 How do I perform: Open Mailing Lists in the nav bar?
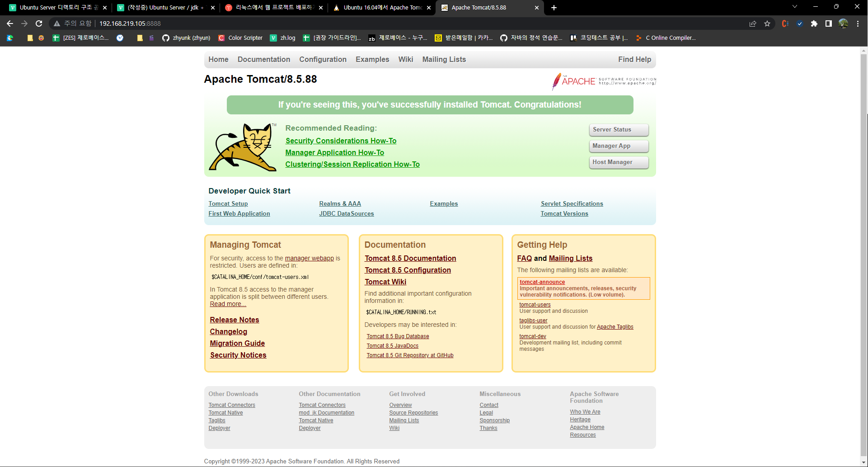coord(444,60)
